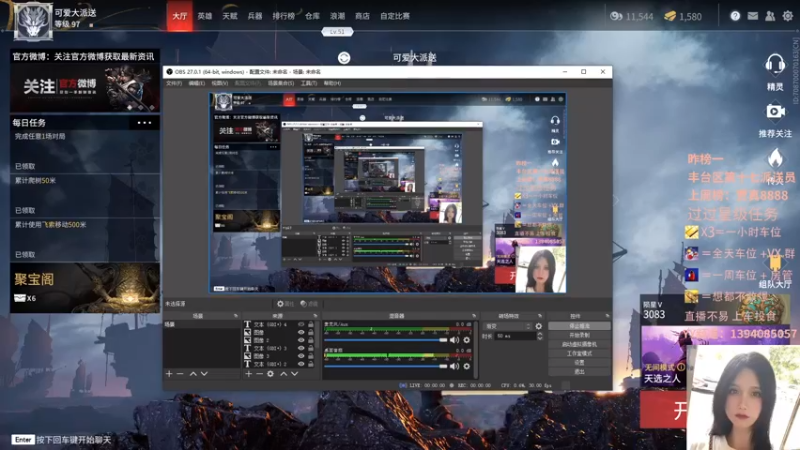Click the 设置 settings button in OBS controls
The height and width of the screenshot is (450, 800).
(x=579, y=362)
